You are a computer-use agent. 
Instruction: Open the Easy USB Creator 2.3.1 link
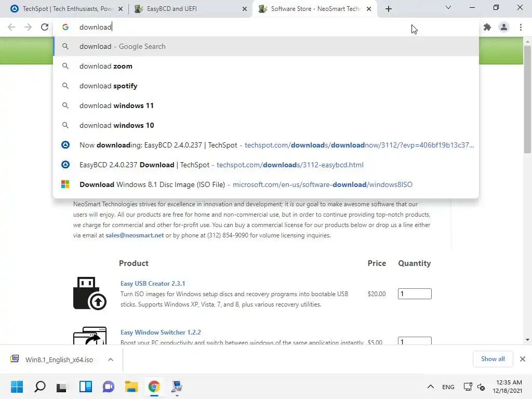point(153,283)
